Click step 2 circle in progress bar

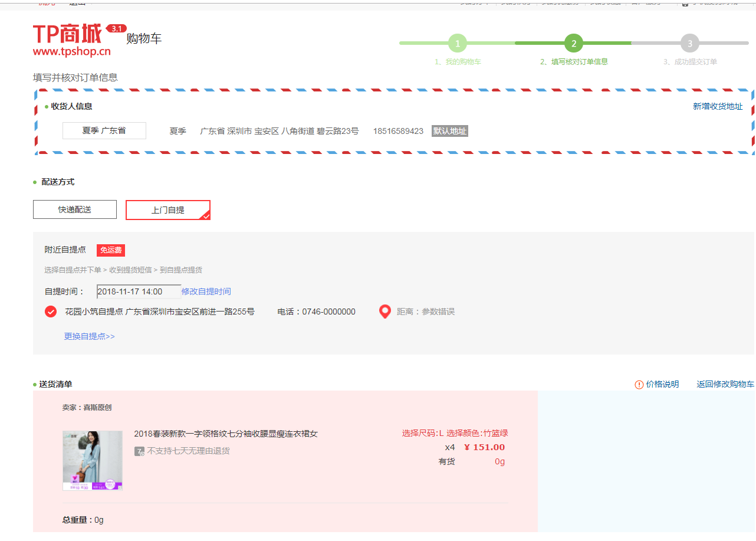coord(573,43)
